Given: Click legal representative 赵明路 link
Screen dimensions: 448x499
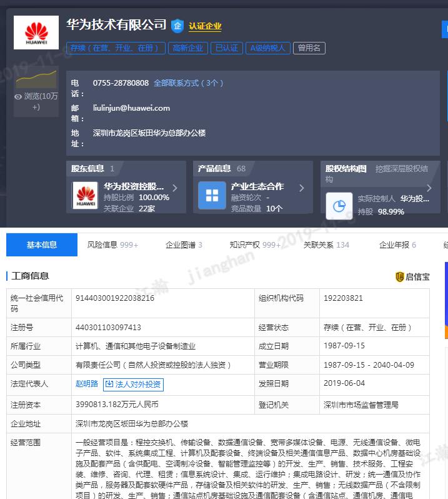Looking at the screenshot, I should [87, 384].
